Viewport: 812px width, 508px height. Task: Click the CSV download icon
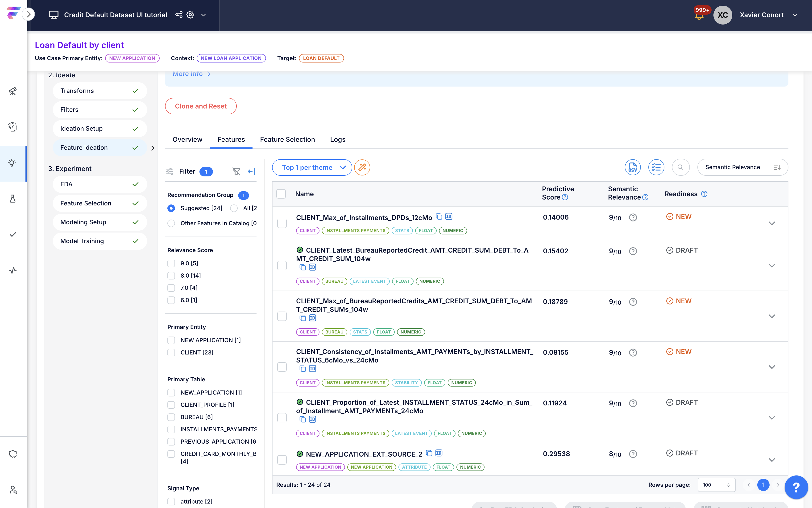tap(632, 167)
